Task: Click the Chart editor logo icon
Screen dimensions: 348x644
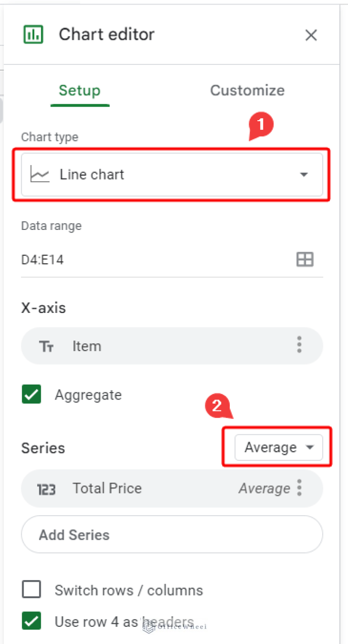Action: (33, 34)
